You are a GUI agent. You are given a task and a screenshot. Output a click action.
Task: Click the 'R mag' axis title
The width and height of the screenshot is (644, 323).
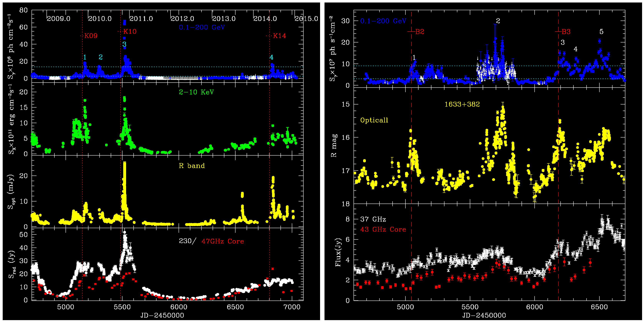click(334, 146)
